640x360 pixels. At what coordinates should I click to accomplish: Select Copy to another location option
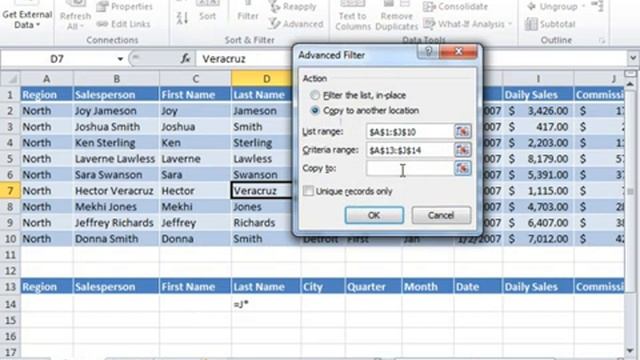click(x=315, y=111)
